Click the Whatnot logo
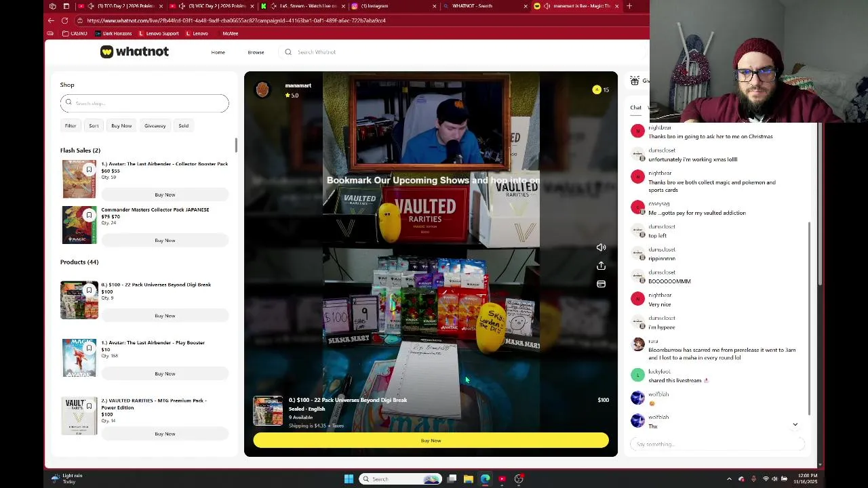The width and height of the screenshot is (868, 488). pos(134,52)
